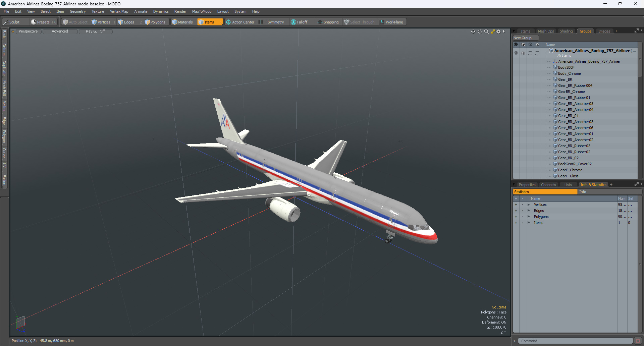Expand the Items statistics row

coord(529,223)
